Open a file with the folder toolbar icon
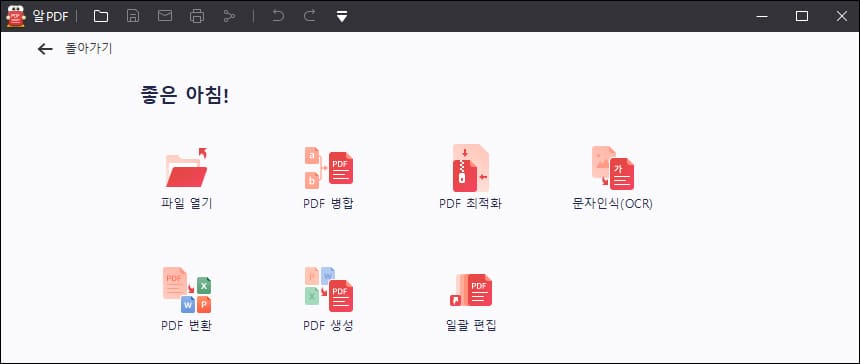This screenshot has height=364, width=860. [100, 16]
